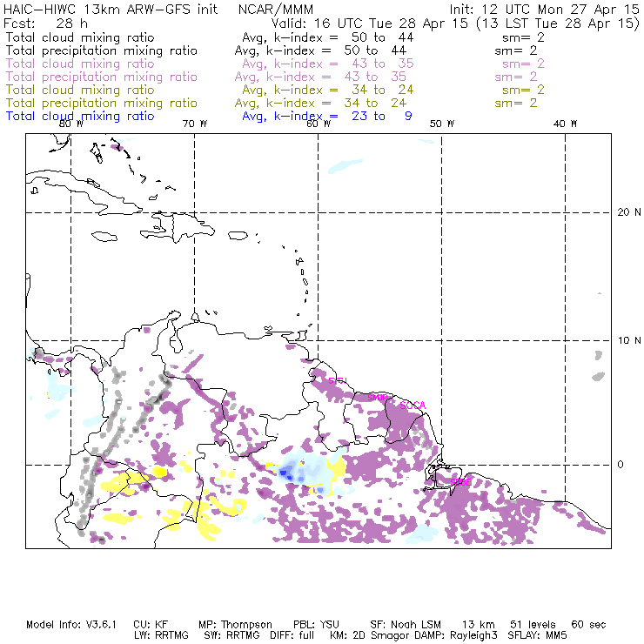The image size is (644, 644).
Task: Click the Jamaica island outline on the map
Action: click(104, 237)
